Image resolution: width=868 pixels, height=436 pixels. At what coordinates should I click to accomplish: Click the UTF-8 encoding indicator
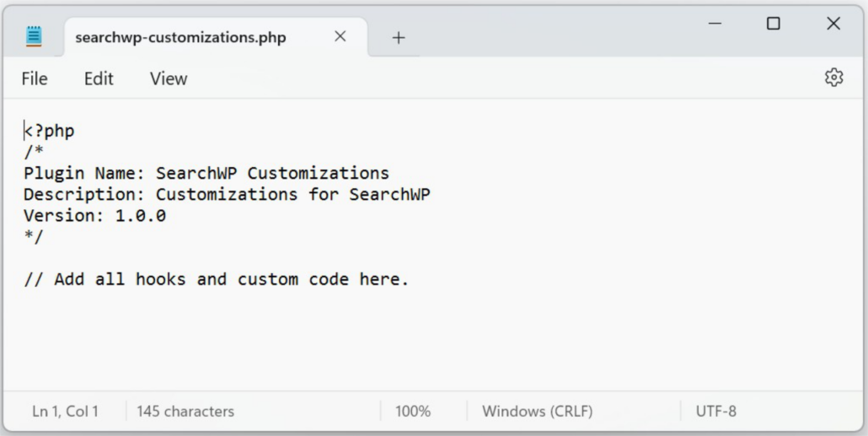tap(715, 411)
